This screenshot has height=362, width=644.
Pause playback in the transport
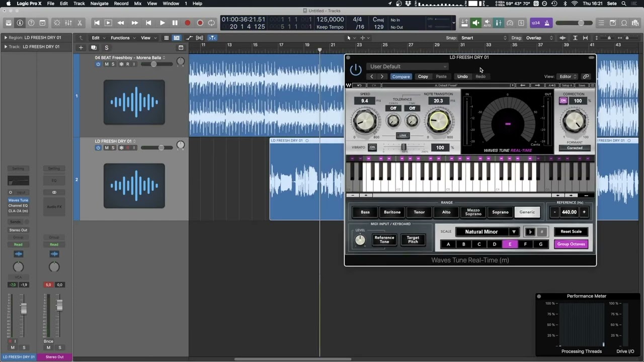pos(175,23)
